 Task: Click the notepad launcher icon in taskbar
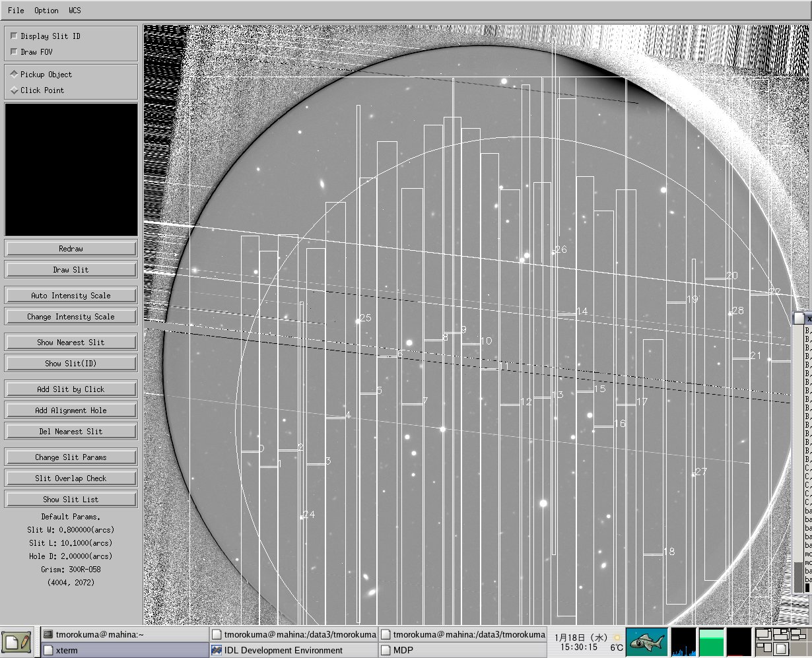click(17, 642)
